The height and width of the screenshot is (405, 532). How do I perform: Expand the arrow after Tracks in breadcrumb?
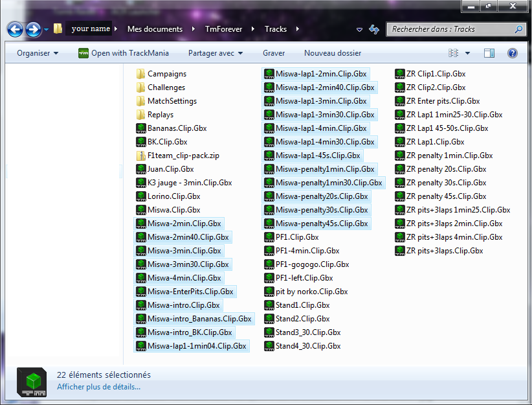297,29
